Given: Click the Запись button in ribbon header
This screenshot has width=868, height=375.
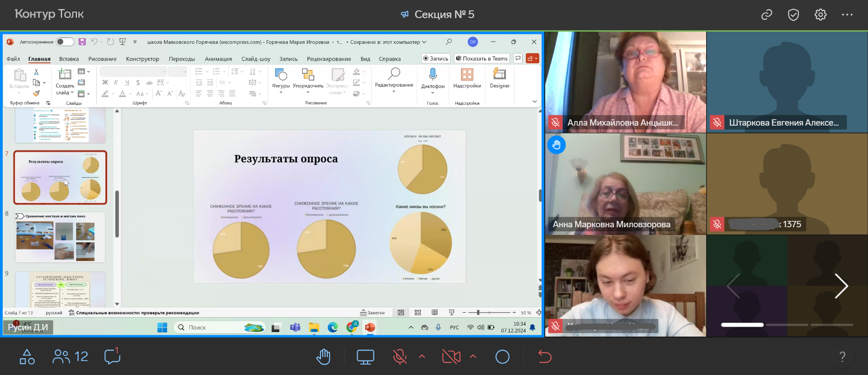Looking at the screenshot, I should click(x=436, y=58).
